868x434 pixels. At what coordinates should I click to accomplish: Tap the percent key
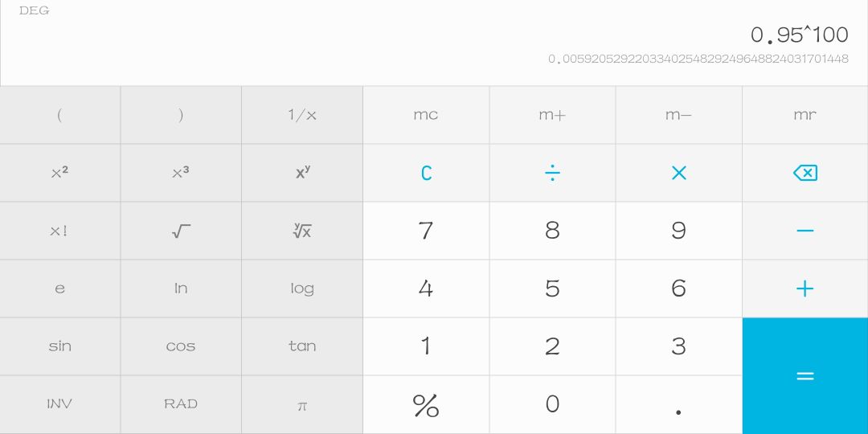pyautogui.click(x=426, y=404)
